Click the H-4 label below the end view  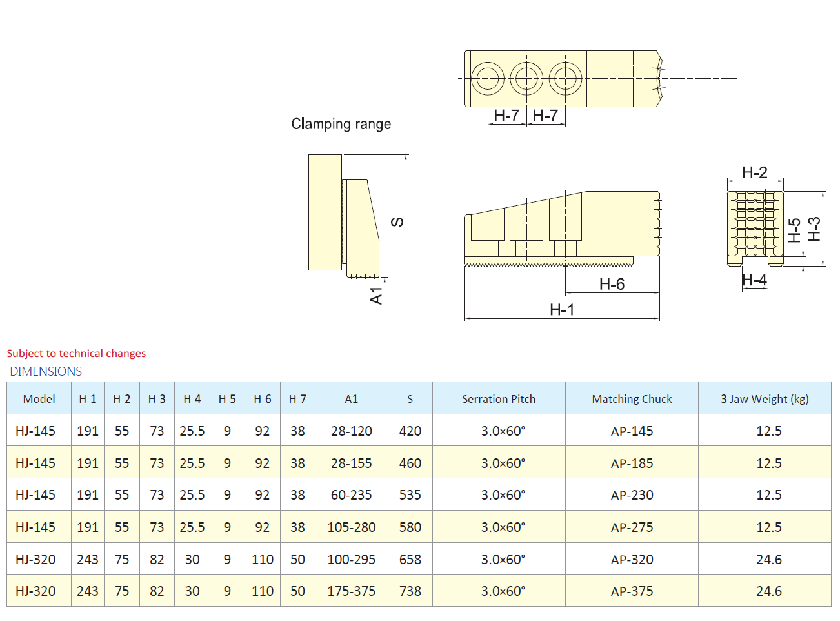pyautogui.click(x=754, y=280)
